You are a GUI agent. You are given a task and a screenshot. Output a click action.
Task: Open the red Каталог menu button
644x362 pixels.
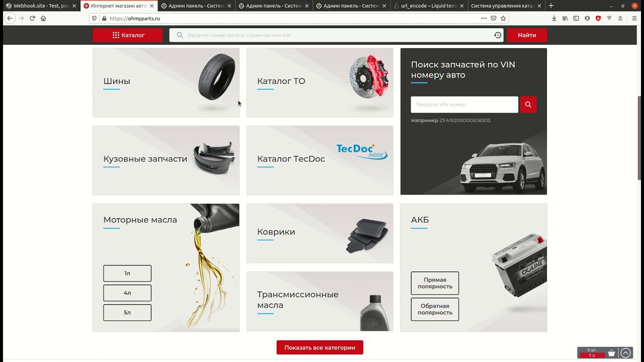coord(127,35)
